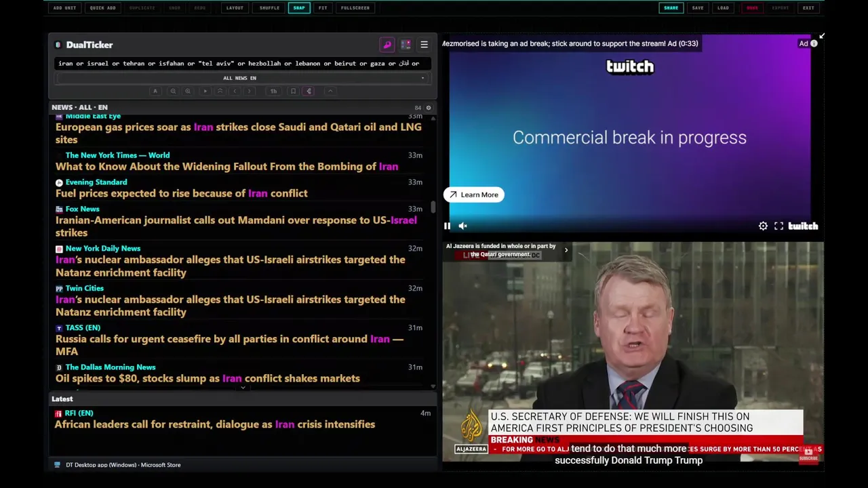The height and width of the screenshot is (488, 868).
Task: Open 'Fuel prices expected to rise' headline
Action: [x=181, y=194]
